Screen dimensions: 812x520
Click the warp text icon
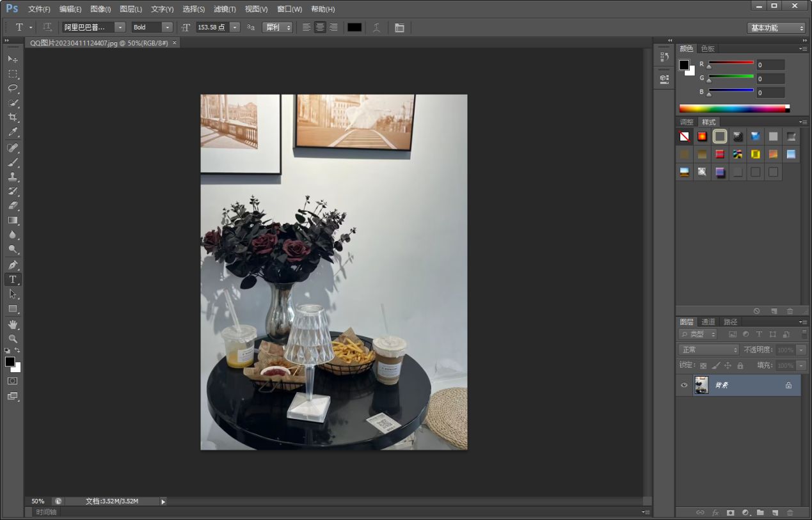377,28
